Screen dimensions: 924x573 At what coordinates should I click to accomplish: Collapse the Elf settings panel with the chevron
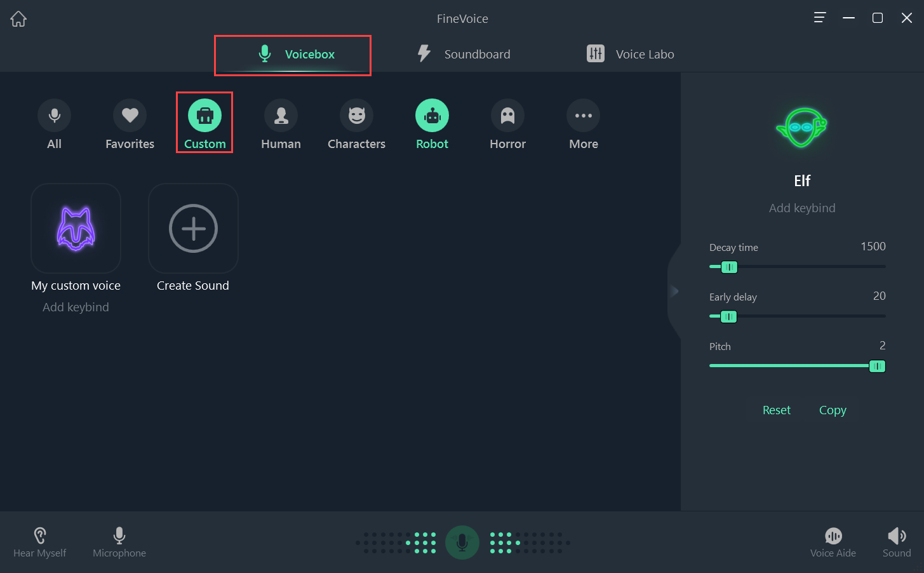[674, 290]
